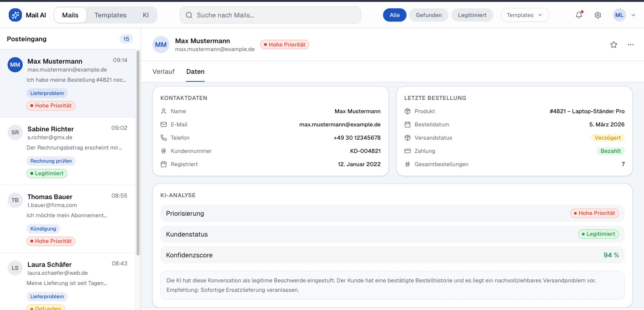Select the Alle filter pill
Screen dimensions: 644x310
(x=394, y=15)
